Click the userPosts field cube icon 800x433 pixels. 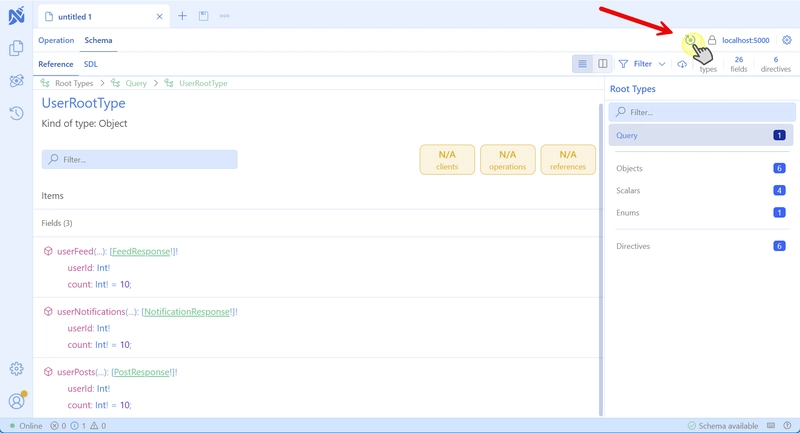[48, 371]
